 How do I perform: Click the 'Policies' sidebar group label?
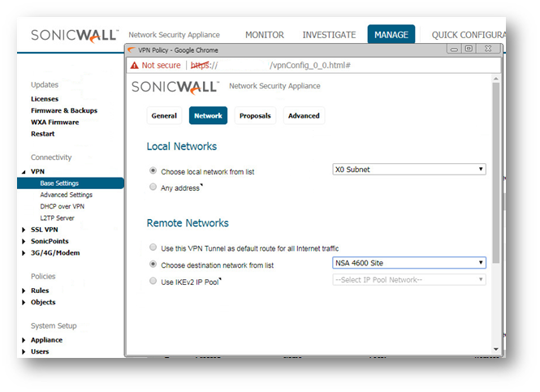[43, 277]
